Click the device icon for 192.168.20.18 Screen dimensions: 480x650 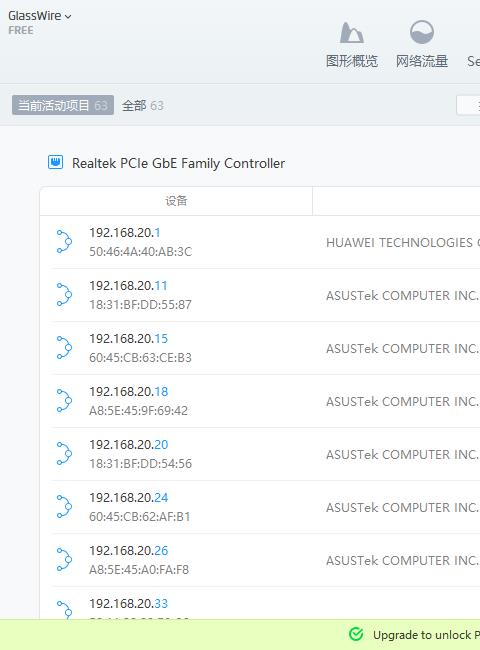[x=64, y=400]
